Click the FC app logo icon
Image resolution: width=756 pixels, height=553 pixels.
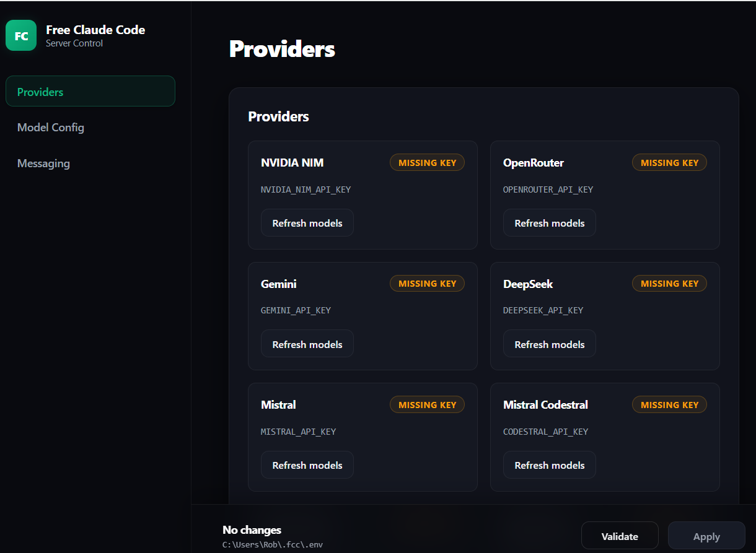point(21,35)
